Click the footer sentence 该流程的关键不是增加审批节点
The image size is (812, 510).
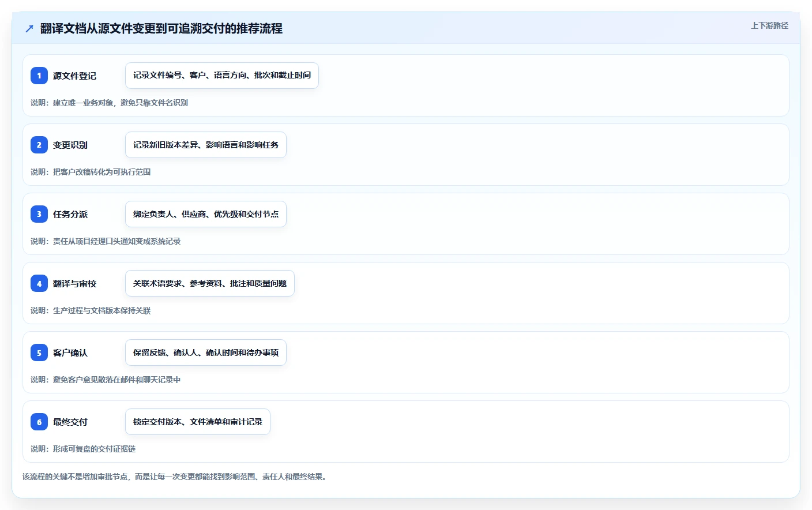(176, 477)
